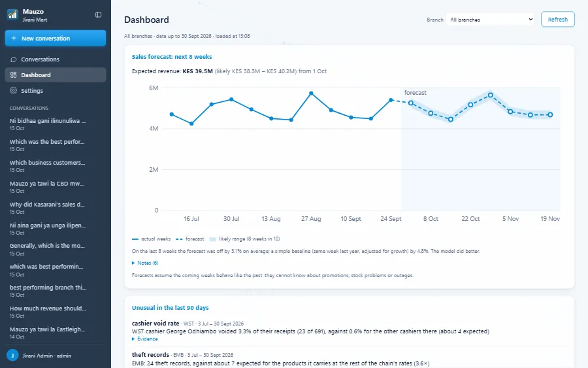Click the Settings gear icon
588x368 pixels.
coord(14,90)
